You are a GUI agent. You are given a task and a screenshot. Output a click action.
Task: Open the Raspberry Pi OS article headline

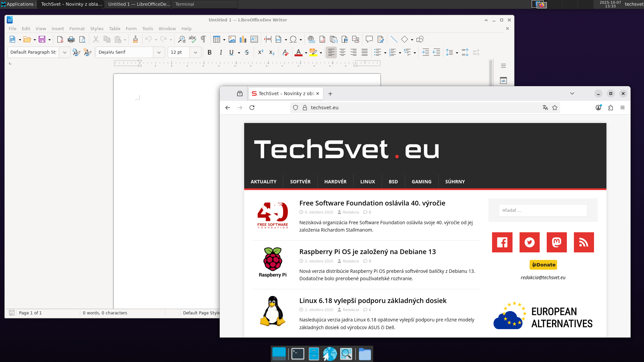tap(367, 252)
